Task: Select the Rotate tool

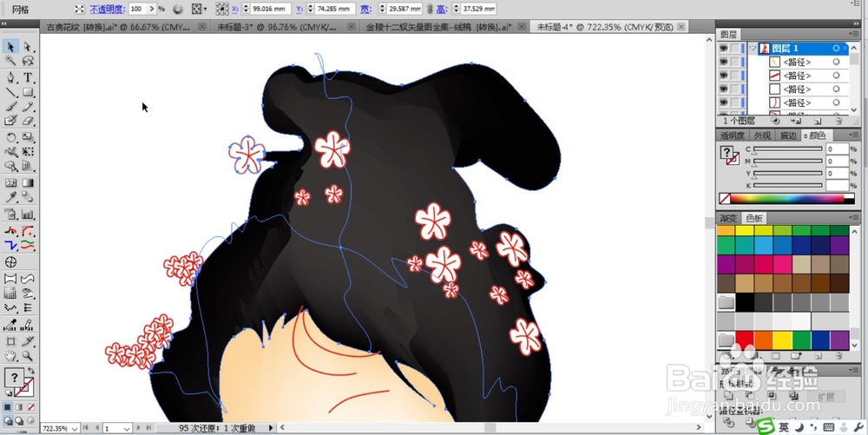Action: (10, 137)
